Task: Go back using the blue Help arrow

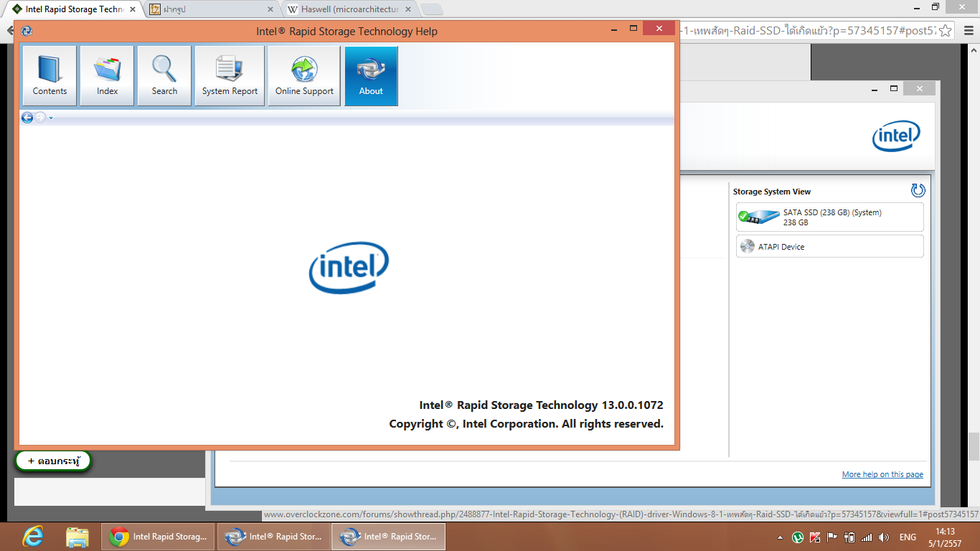Action: tap(27, 118)
